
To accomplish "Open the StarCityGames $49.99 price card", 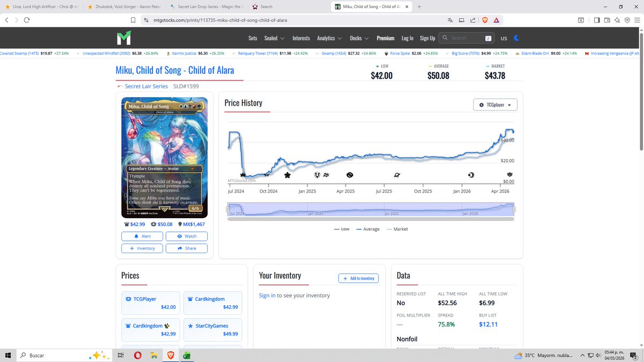I will click(x=213, y=330).
